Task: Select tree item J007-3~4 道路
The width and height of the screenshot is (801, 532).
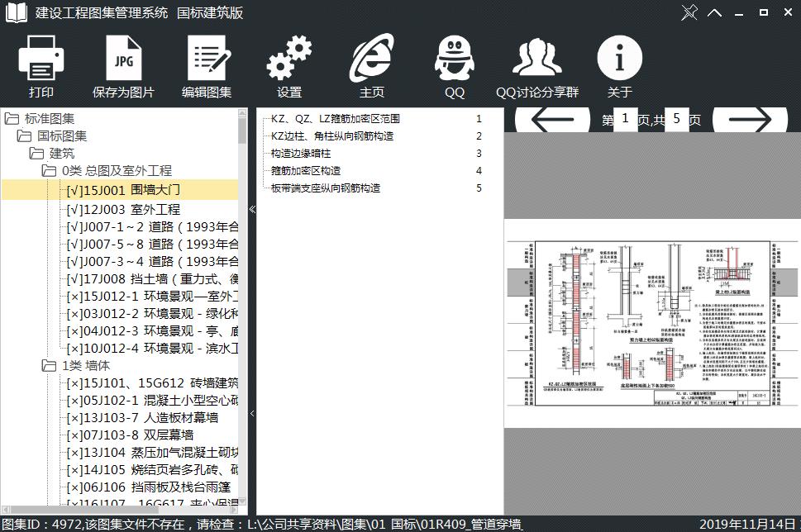Action: pyautogui.click(x=152, y=261)
